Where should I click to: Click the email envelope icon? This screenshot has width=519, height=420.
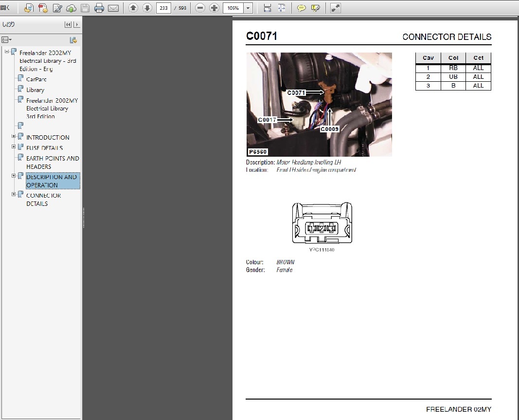coord(113,8)
